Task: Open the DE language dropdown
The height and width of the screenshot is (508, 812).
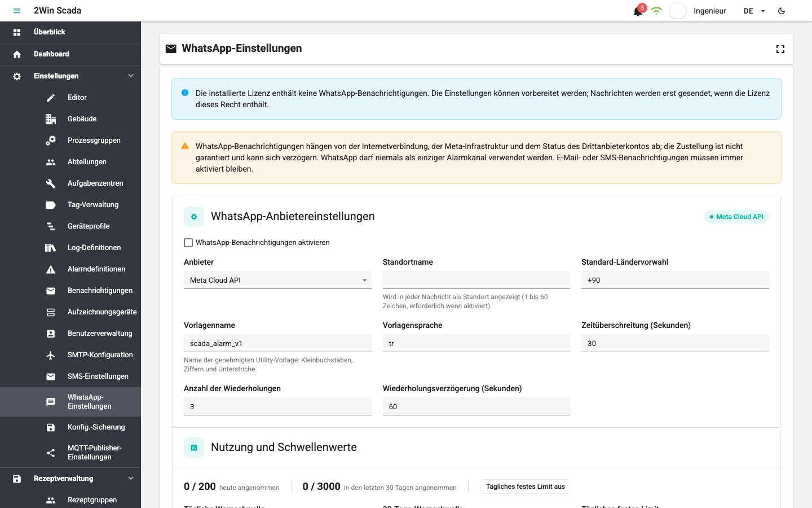Action: click(x=754, y=11)
